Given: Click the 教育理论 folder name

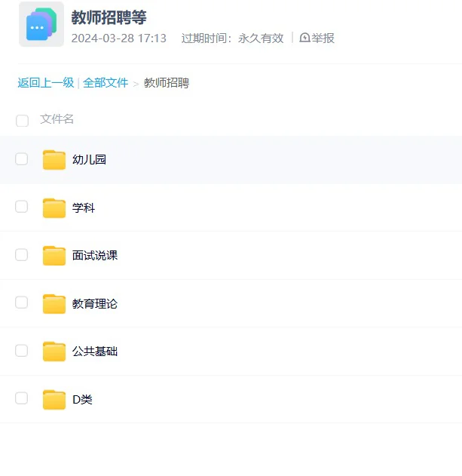Looking at the screenshot, I should pyautogui.click(x=95, y=303).
